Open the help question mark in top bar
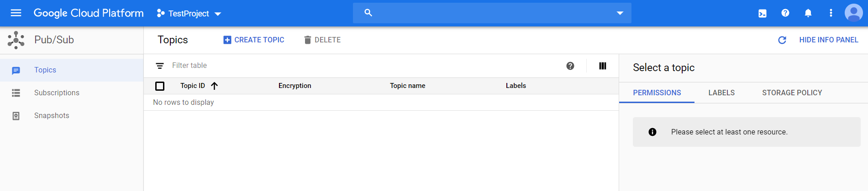Image resolution: width=868 pixels, height=191 pixels. [x=785, y=13]
